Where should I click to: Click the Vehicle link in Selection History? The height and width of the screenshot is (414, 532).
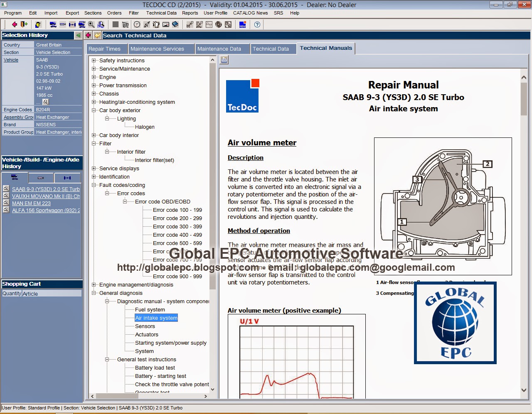tap(11, 60)
